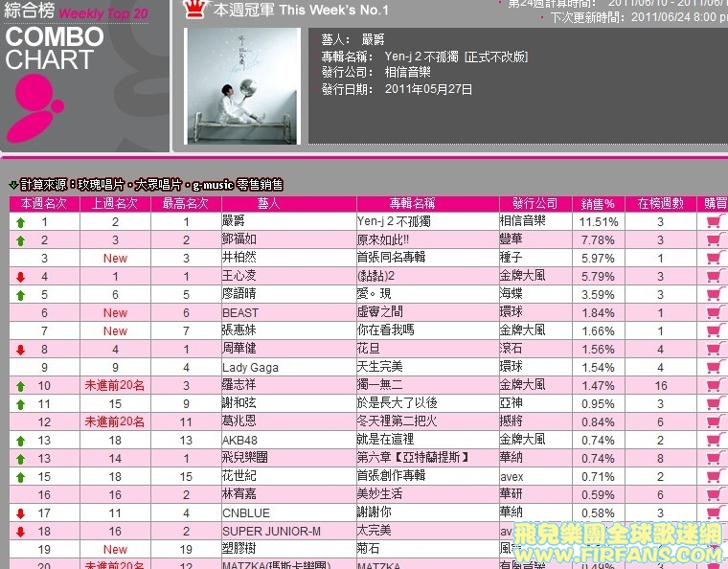Click the 銷售% column header
Screen dimensions: 728x569
tap(598, 204)
